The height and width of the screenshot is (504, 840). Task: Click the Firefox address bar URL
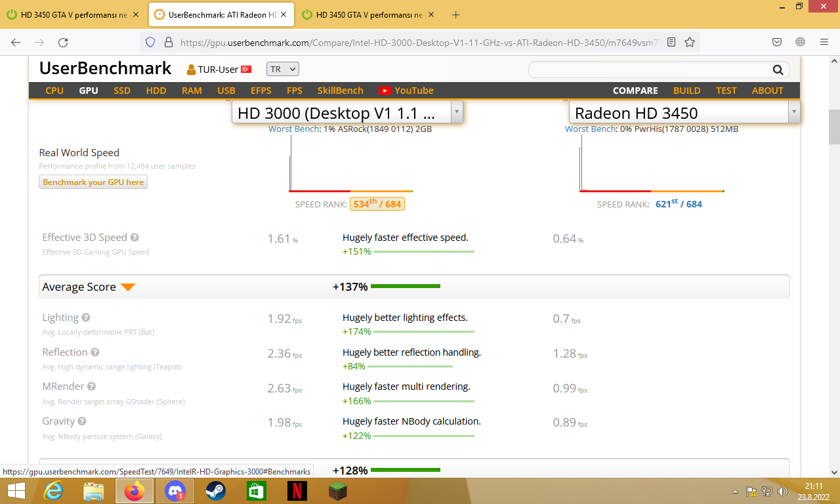click(x=419, y=43)
